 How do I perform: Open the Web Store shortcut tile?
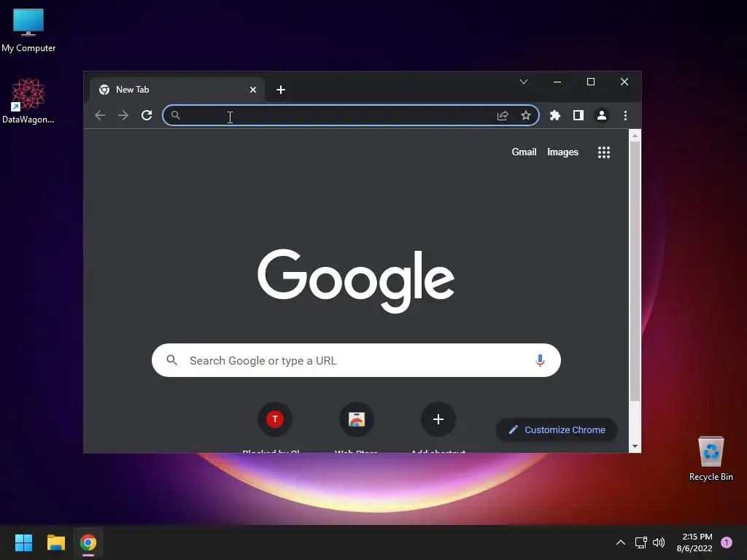tap(356, 419)
